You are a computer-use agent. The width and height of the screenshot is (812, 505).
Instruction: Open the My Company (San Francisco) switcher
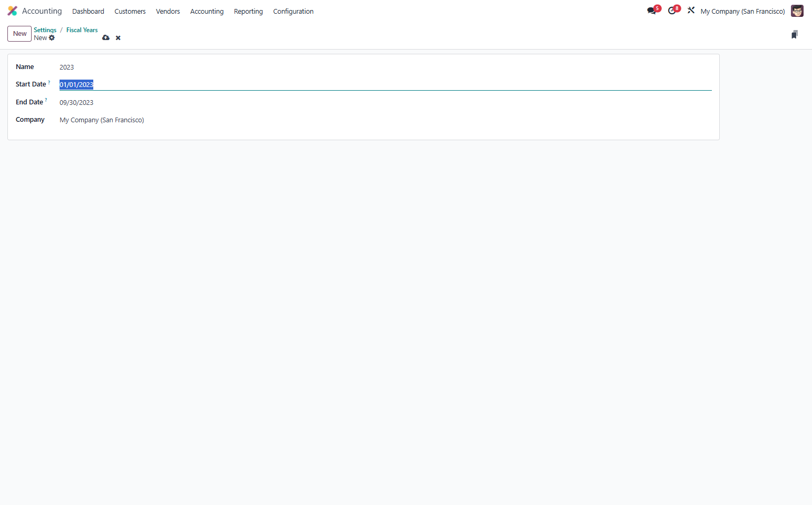pos(742,11)
